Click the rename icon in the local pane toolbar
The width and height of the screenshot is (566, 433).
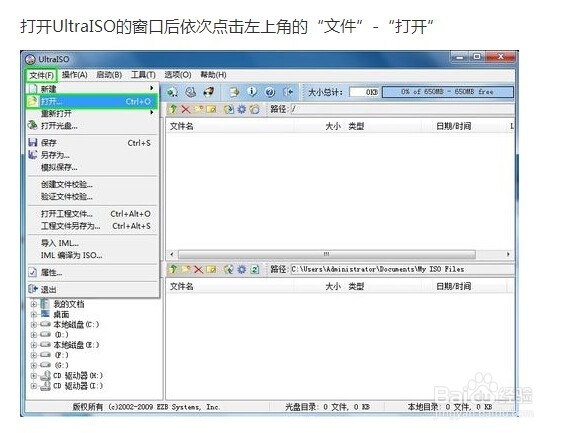211,269
